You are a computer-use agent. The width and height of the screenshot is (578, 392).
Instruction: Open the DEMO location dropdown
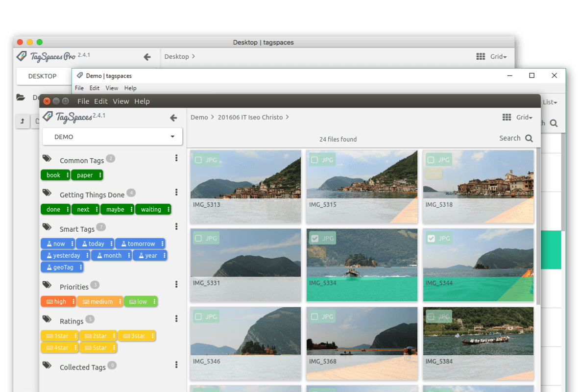coord(113,137)
